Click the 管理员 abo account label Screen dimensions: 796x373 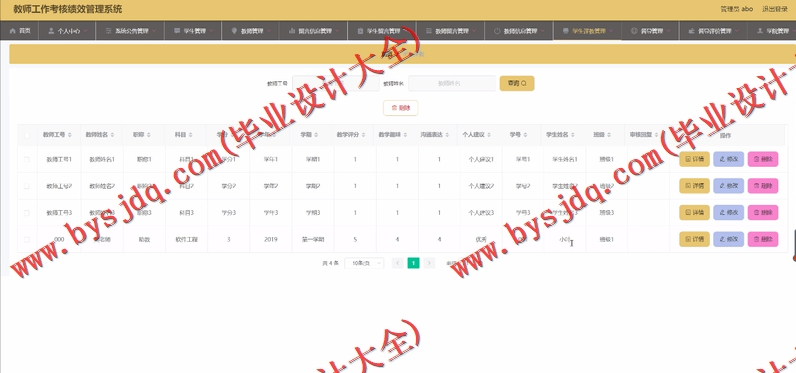tap(737, 9)
